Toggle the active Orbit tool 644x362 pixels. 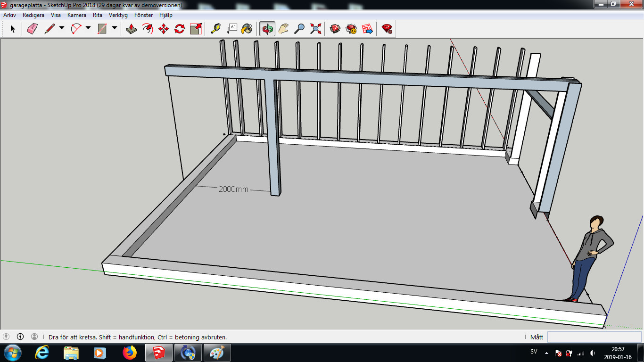(x=267, y=29)
